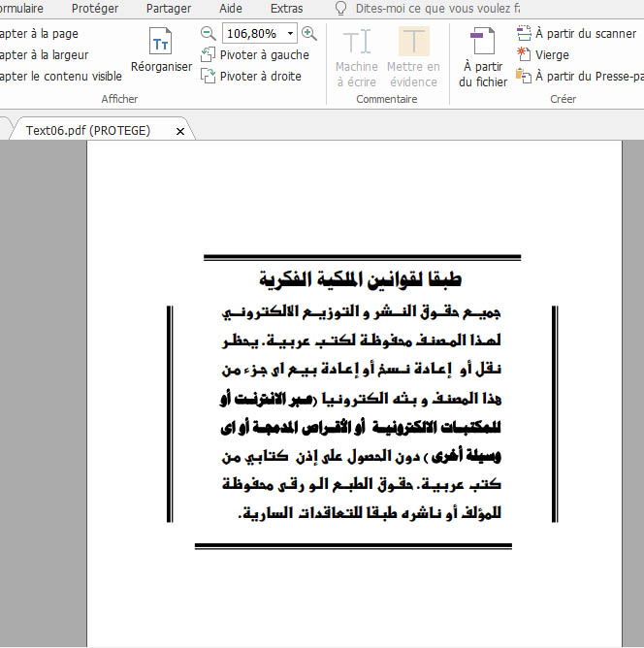
Task: Click the last Arabic line ending السارية
Action: coord(370,513)
